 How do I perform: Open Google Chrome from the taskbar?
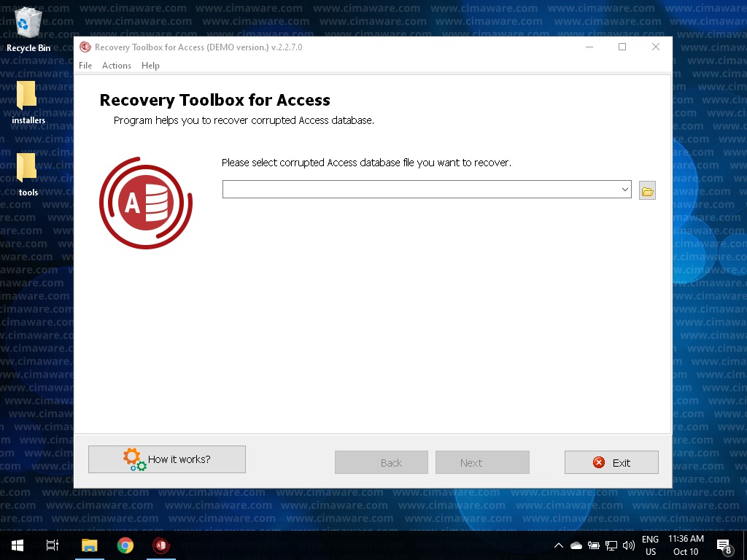[x=125, y=545]
